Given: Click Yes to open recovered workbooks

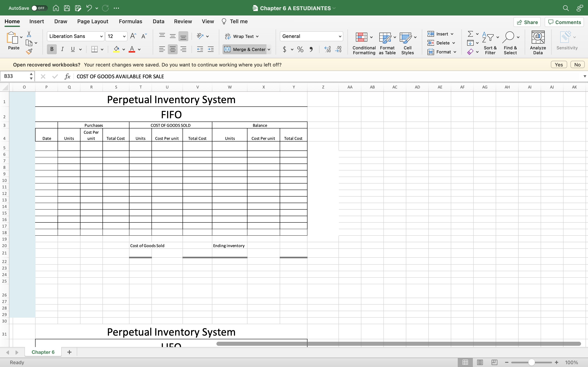Looking at the screenshot, I should coord(559,65).
